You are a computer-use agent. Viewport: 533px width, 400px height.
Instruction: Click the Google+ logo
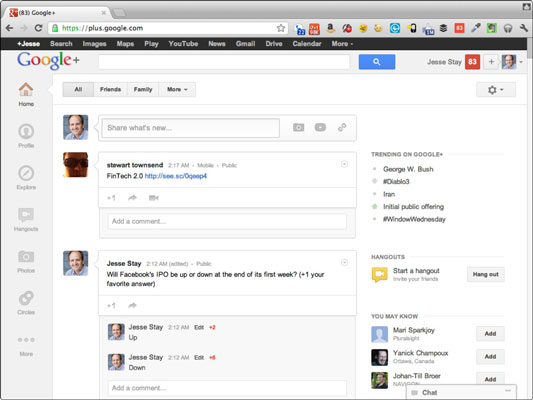point(48,60)
